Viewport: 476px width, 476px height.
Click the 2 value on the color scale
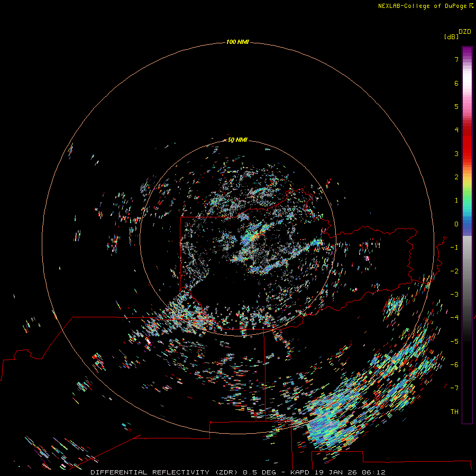456,177
